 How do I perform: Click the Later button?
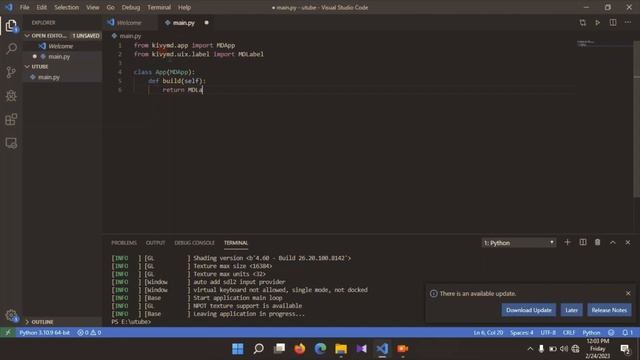click(x=571, y=310)
